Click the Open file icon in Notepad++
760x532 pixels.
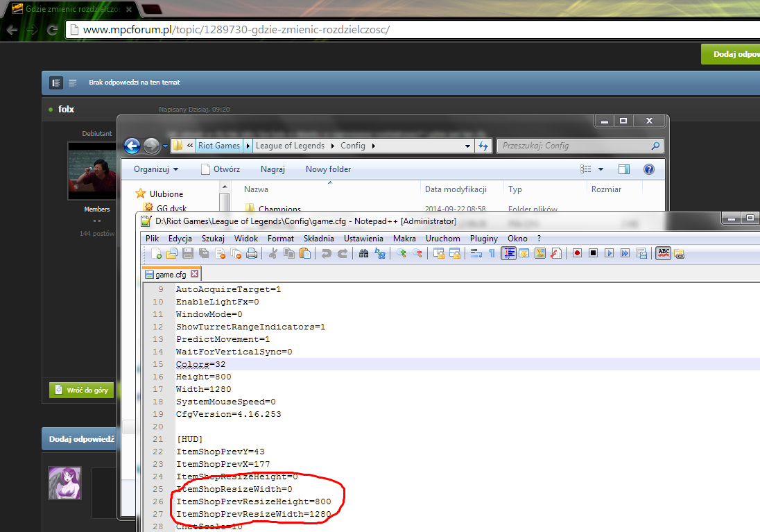tap(172, 253)
